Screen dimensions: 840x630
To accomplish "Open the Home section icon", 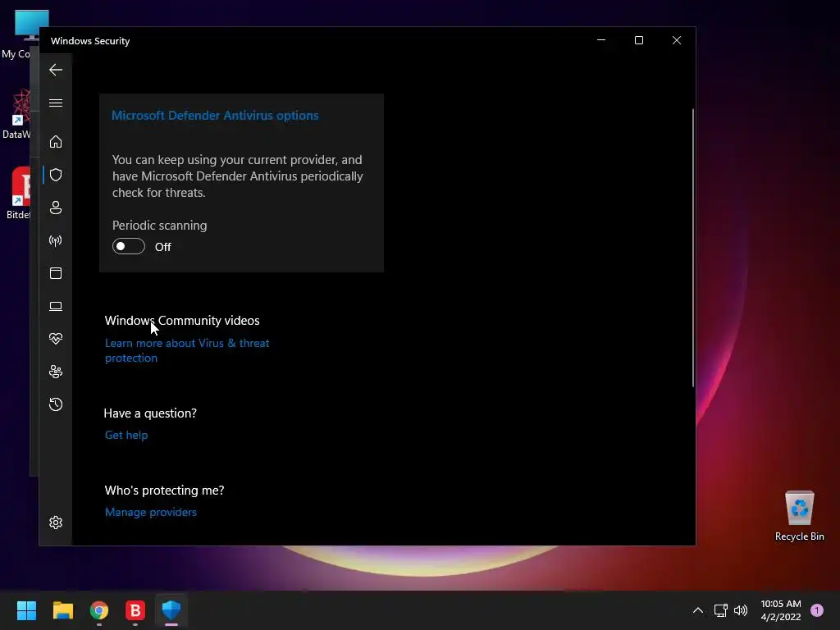I will coord(56,141).
